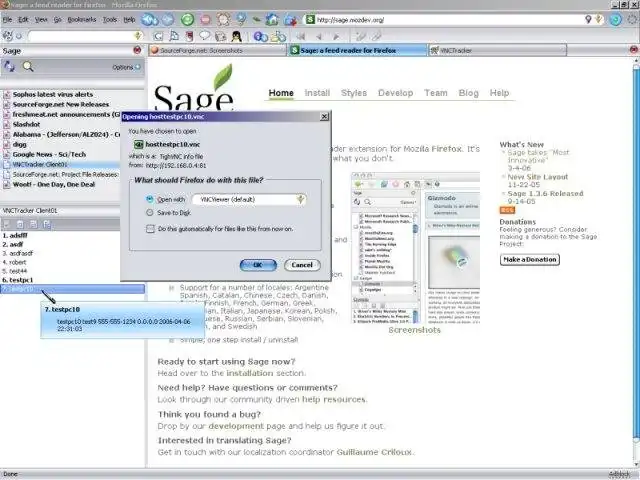This screenshot has height=480, width=640.
Task: Open the VNCViewer (default) application dropdown
Action: [249, 199]
